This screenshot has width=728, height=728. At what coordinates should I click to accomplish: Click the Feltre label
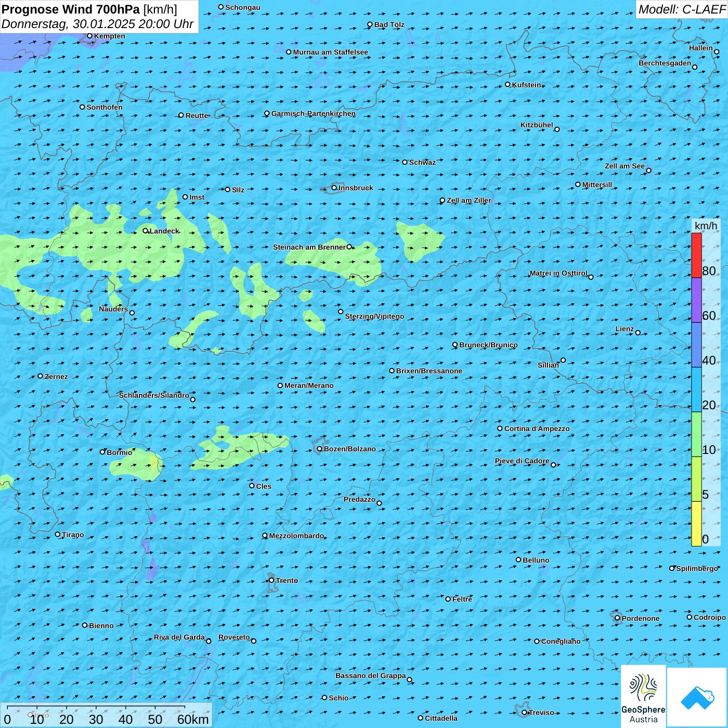[462, 599]
